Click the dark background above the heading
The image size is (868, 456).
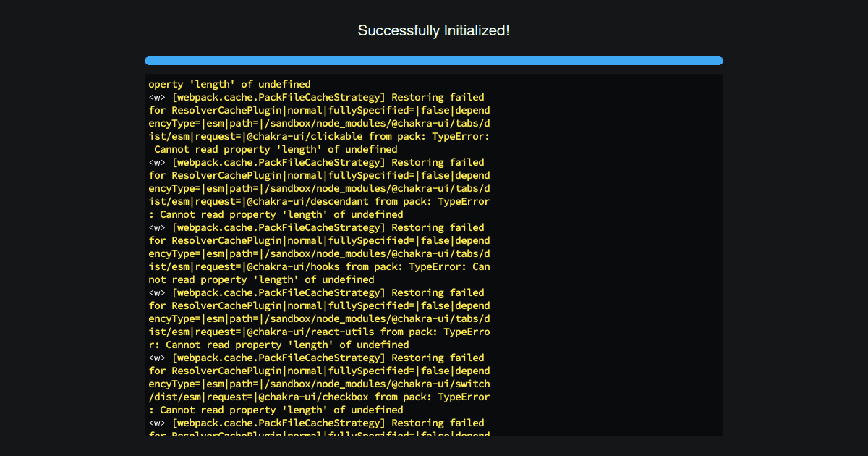coord(433,9)
